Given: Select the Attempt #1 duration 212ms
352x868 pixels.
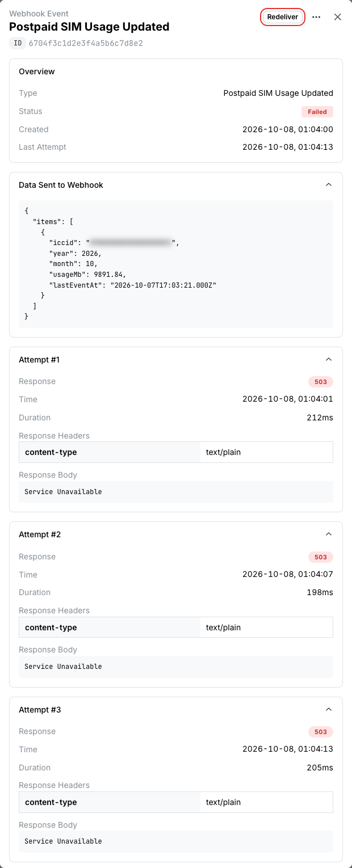Looking at the screenshot, I should (x=320, y=418).
